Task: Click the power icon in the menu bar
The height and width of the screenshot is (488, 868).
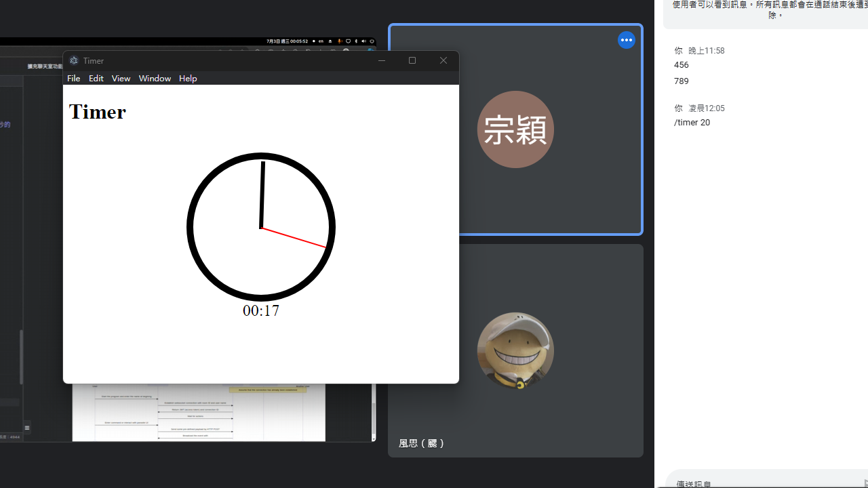Action: click(372, 41)
